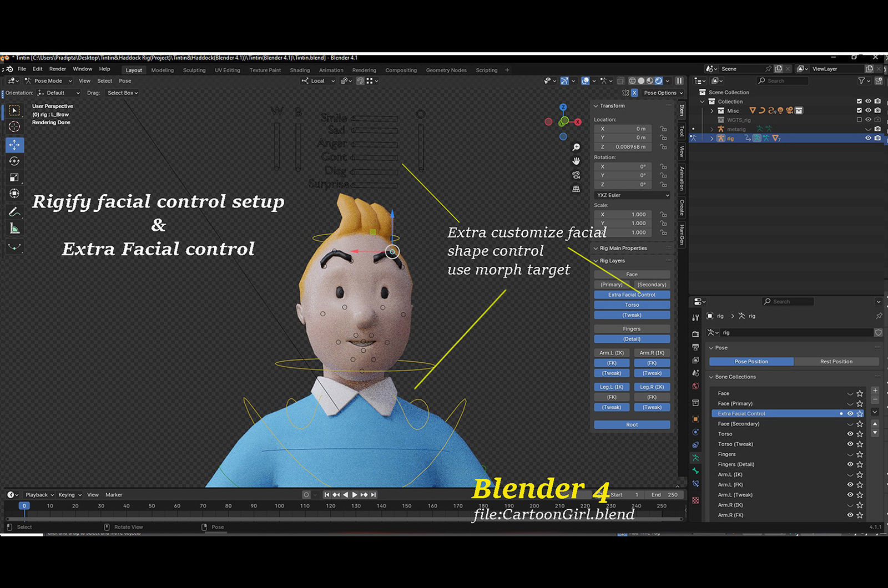Open YXZ Euler rotation mode dropdown
Viewport: 888px width, 588px height.
632,195
